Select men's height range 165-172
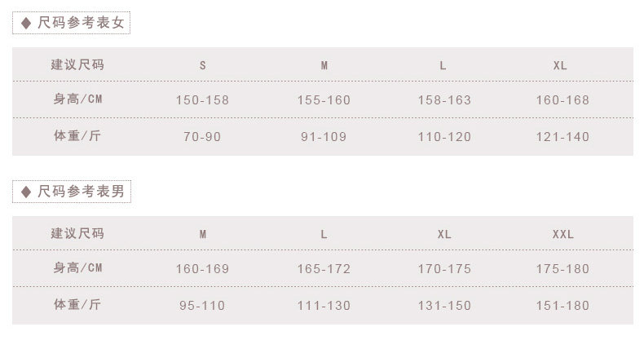Screen dimensions: 644x340 coord(324,269)
